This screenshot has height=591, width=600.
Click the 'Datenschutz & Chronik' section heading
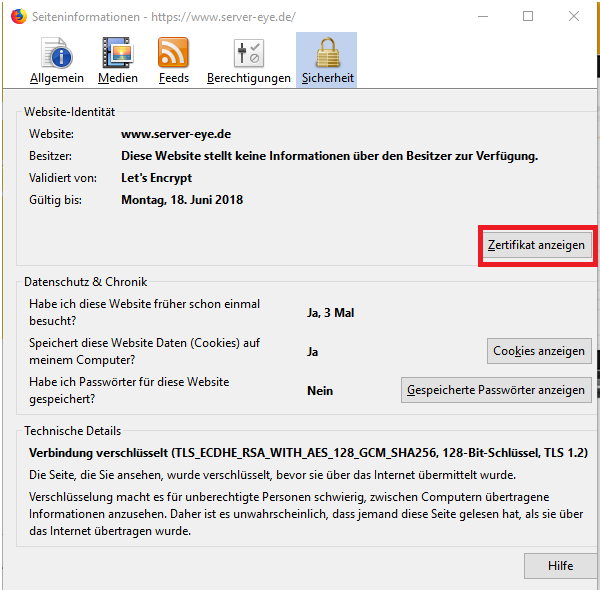[85, 282]
